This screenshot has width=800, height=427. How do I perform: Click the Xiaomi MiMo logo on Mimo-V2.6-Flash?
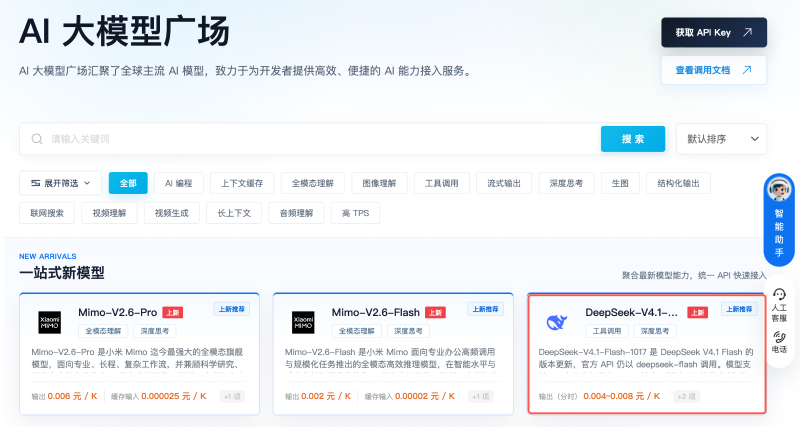(x=303, y=322)
